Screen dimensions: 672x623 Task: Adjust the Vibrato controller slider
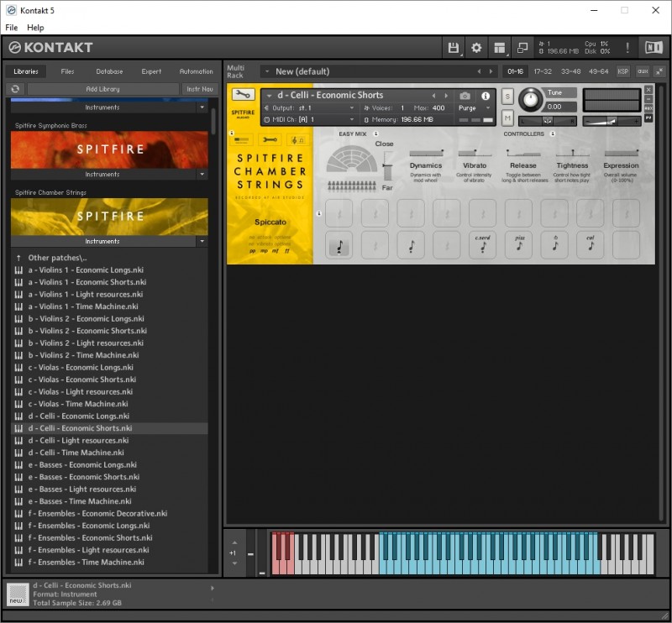point(475,153)
